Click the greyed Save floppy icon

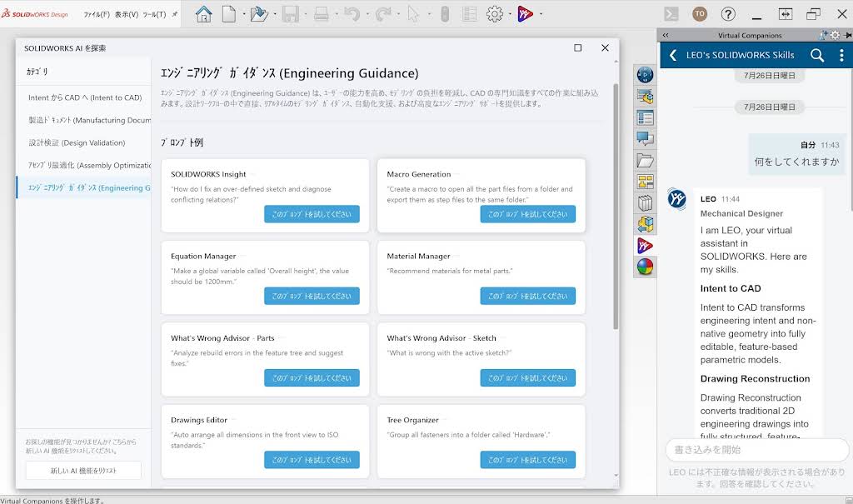pyautogui.click(x=291, y=14)
